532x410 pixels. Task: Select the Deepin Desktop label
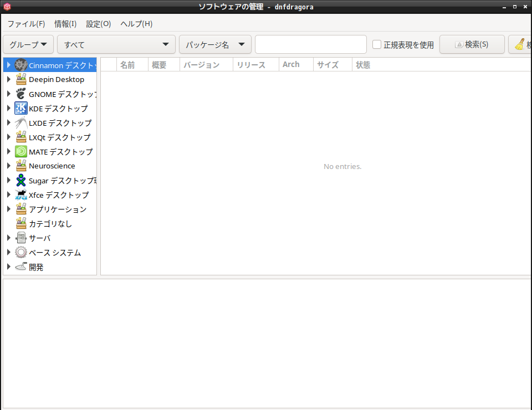[x=57, y=80]
